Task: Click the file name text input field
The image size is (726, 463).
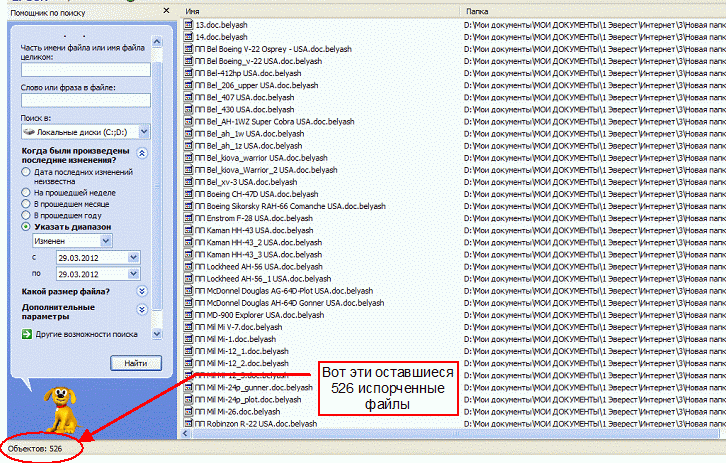Action: point(85,69)
